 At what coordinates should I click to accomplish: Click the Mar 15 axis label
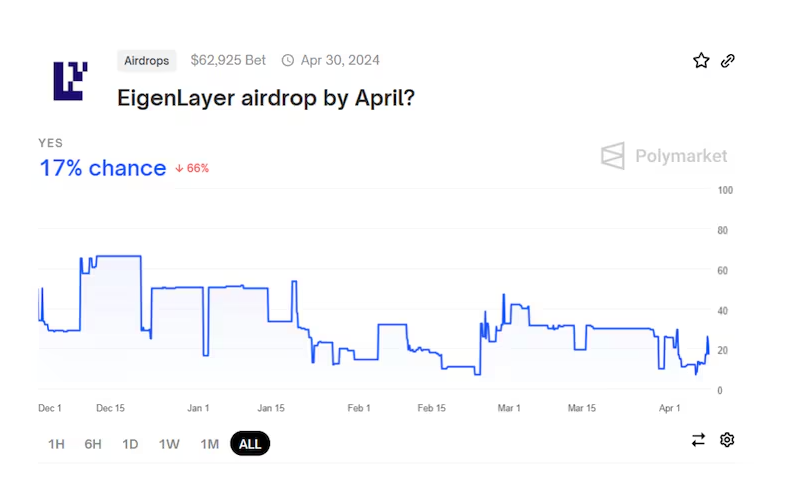click(582, 408)
